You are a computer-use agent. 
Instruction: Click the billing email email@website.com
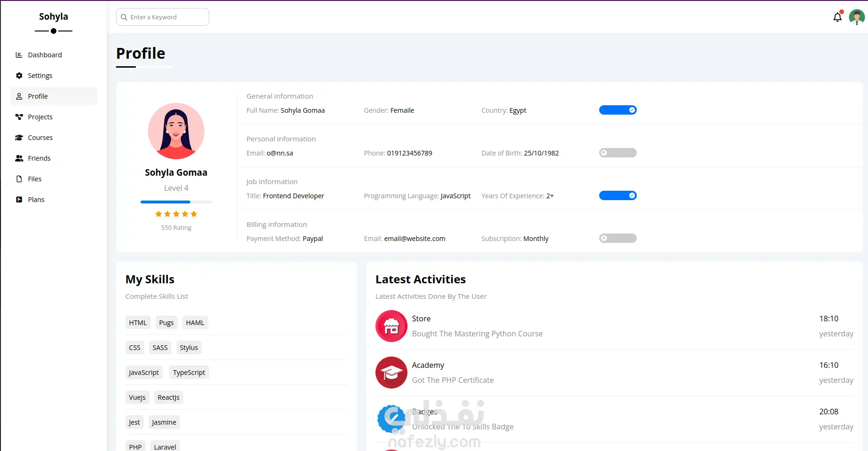click(414, 239)
